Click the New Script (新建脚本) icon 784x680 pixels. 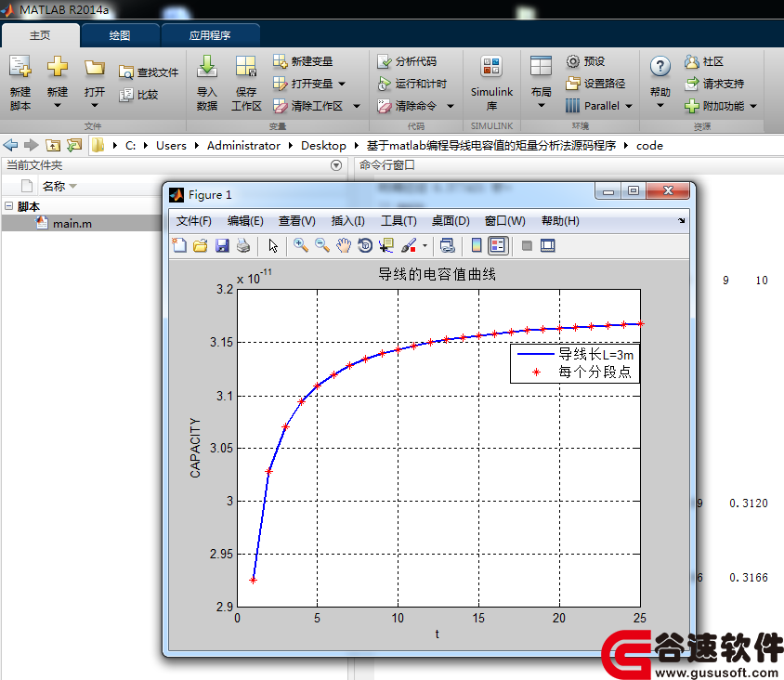coord(20,67)
